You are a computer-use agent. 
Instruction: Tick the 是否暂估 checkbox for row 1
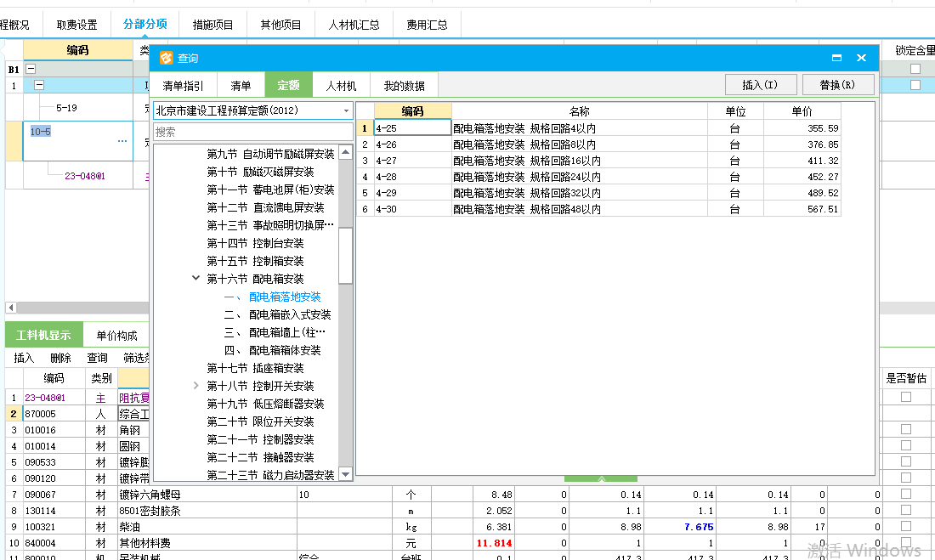[906, 397]
